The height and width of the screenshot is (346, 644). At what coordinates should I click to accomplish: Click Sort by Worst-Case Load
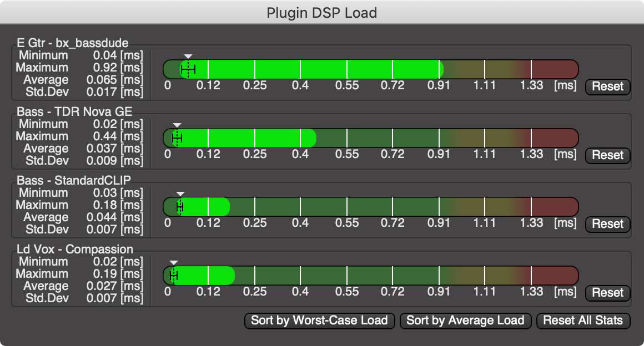tap(320, 320)
